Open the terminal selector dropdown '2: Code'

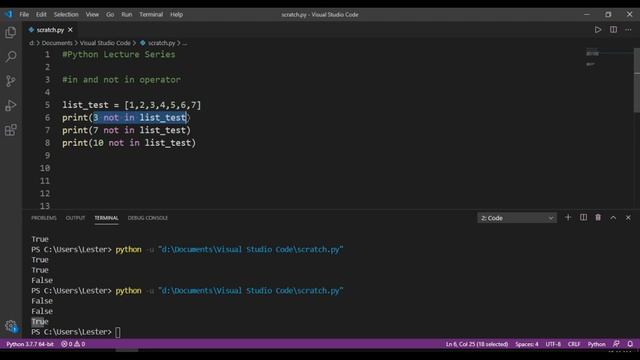pos(517,218)
